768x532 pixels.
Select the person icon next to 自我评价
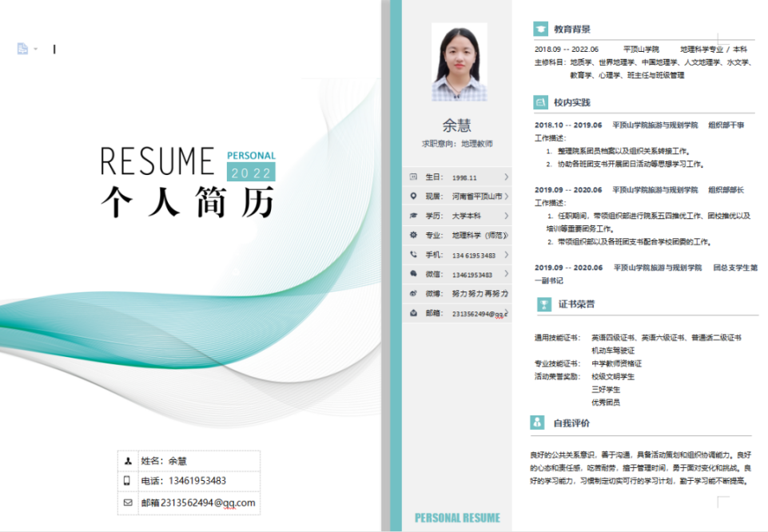point(541,422)
